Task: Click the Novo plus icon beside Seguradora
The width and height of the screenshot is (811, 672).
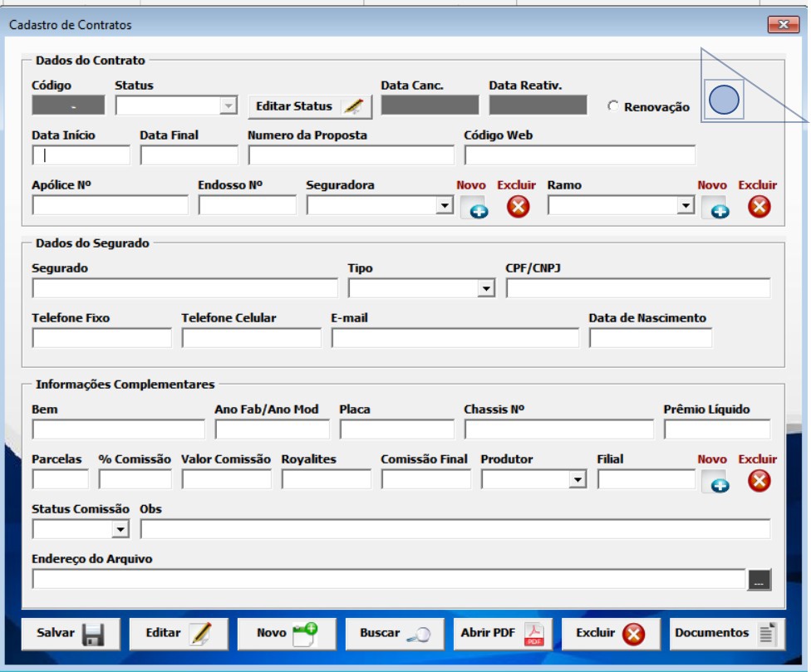Action: [474, 208]
